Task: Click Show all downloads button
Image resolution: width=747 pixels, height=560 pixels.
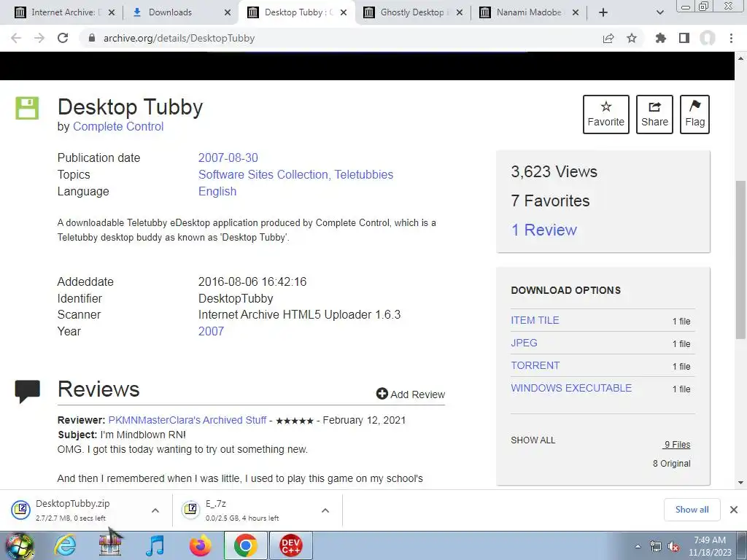Action: [692, 510]
